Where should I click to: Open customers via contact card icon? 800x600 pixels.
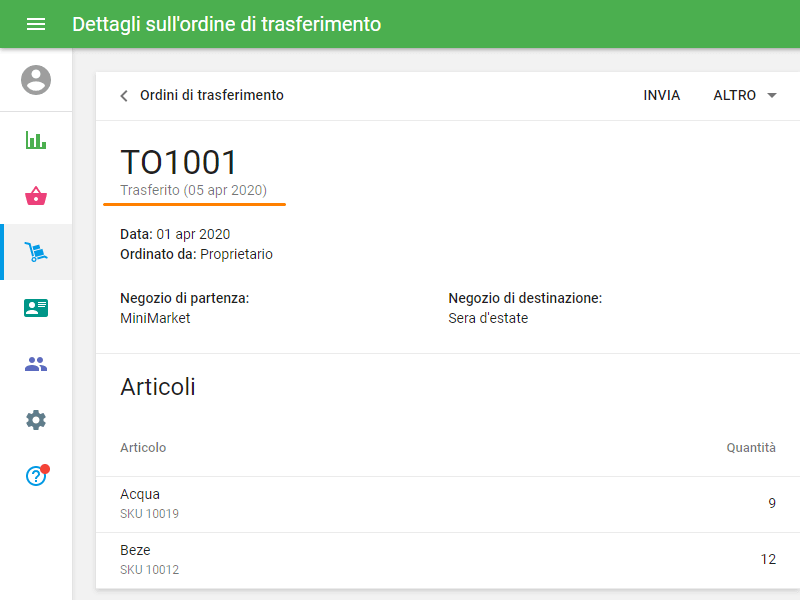(x=36, y=308)
